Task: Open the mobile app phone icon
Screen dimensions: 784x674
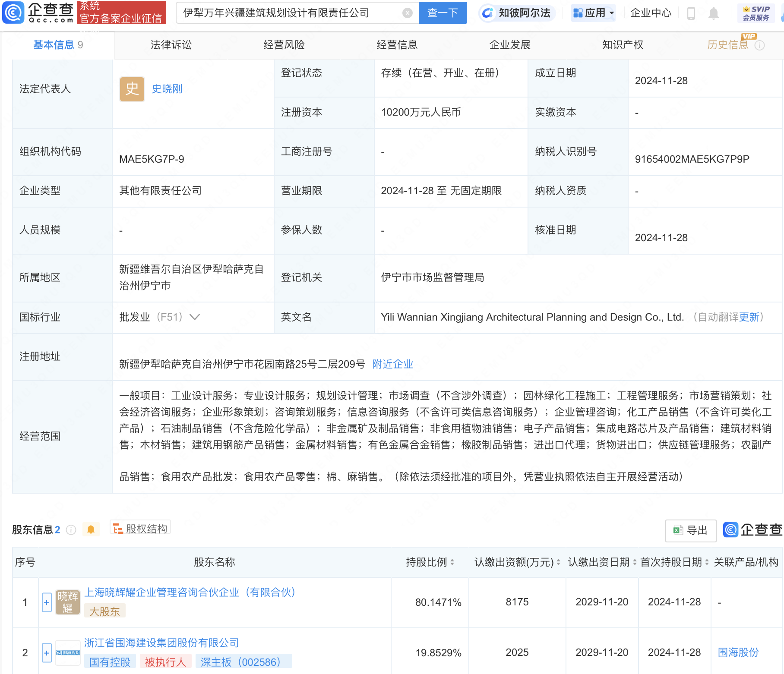Action: pyautogui.click(x=691, y=13)
